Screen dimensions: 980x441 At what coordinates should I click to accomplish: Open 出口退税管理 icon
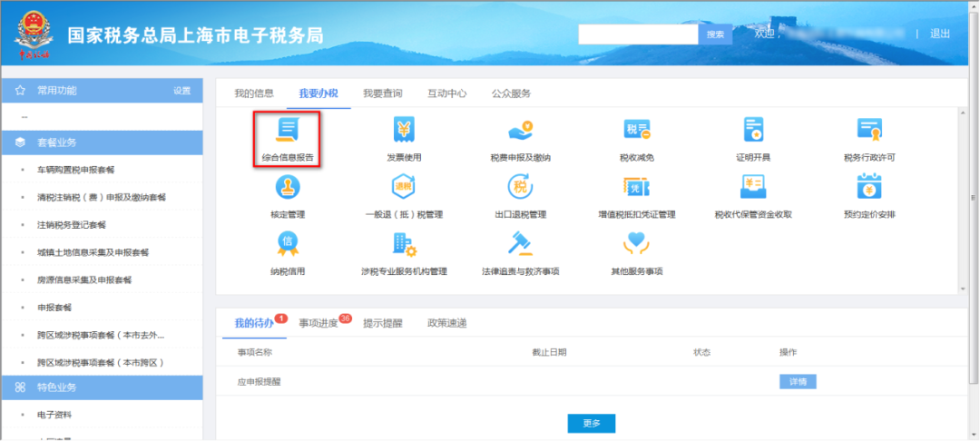pyautogui.click(x=520, y=187)
